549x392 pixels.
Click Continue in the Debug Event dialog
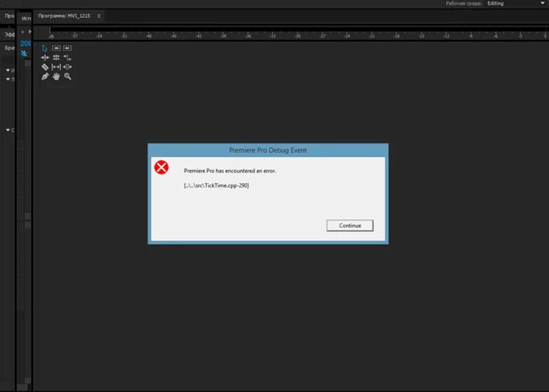[350, 226]
